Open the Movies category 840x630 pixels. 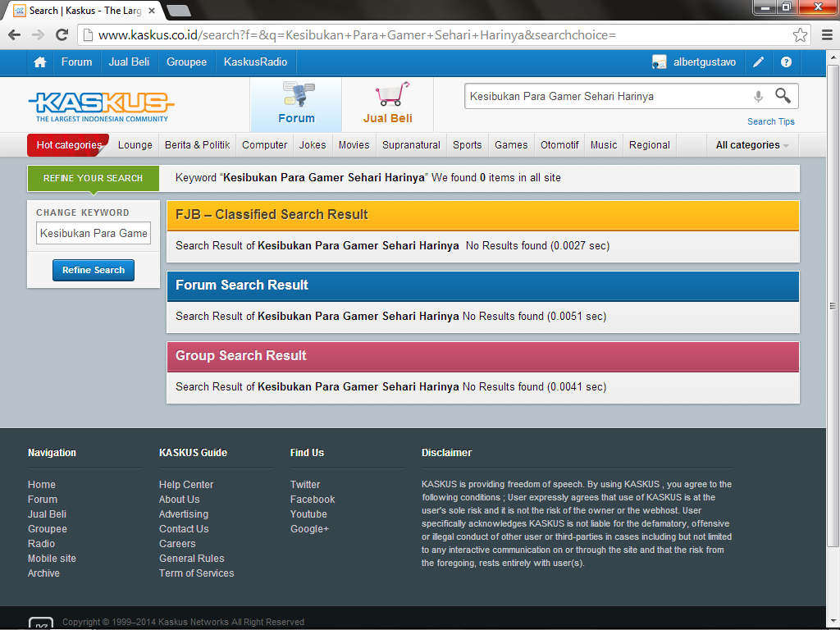click(354, 145)
